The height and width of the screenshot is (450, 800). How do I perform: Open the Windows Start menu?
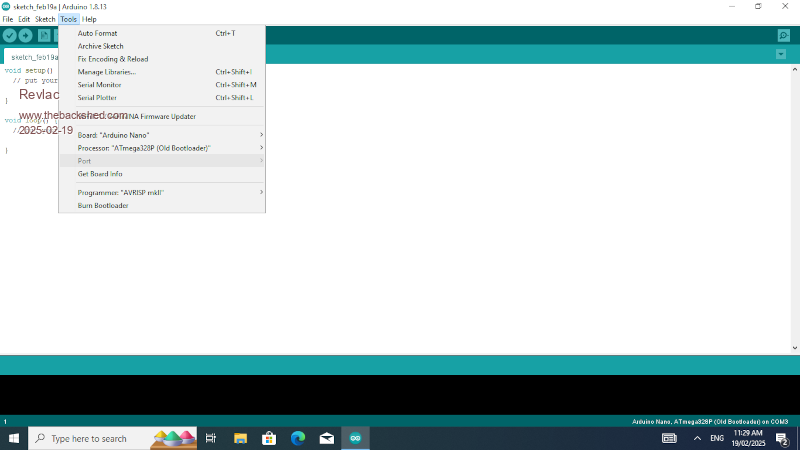tap(14, 438)
